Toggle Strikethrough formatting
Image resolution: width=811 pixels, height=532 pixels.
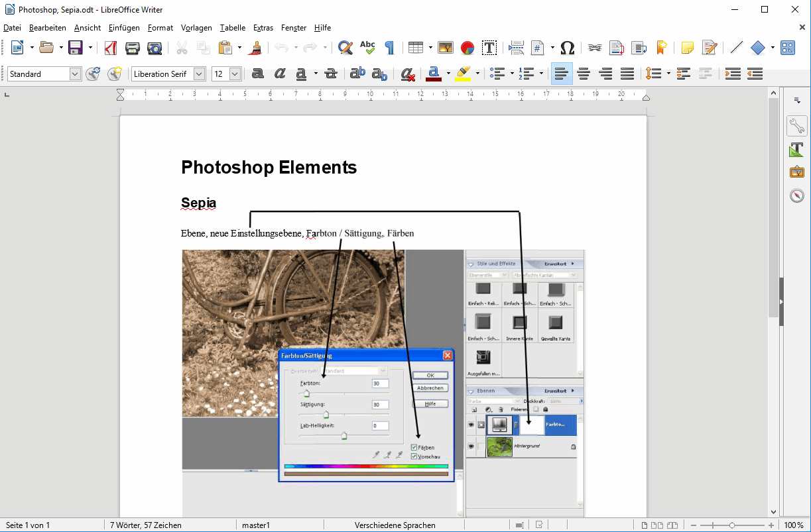331,74
